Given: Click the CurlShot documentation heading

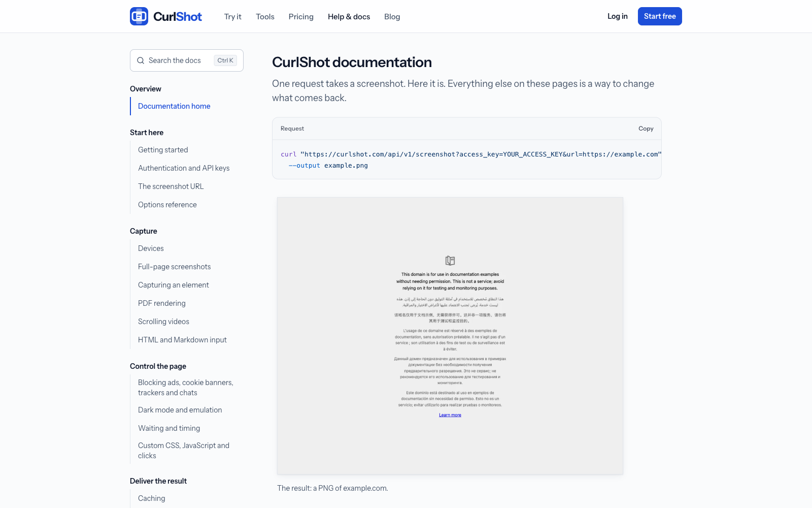Looking at the screenshot, I should tap(352, 62).
